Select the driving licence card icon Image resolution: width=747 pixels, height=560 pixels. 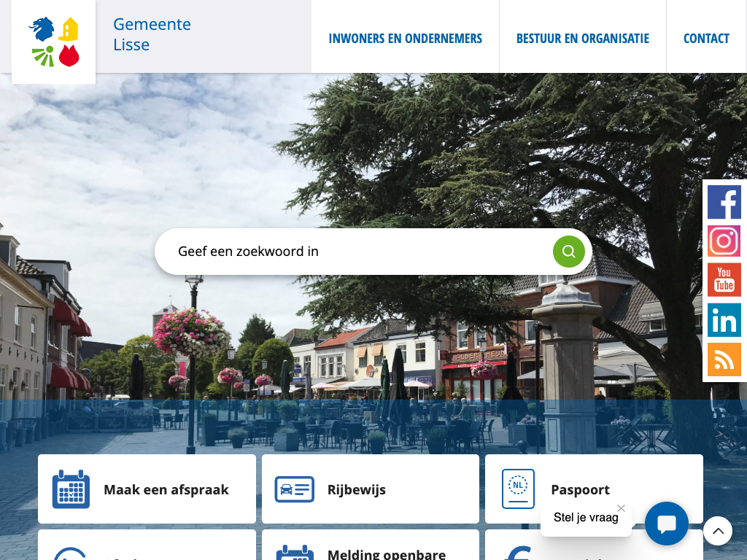tap(294, 489)
